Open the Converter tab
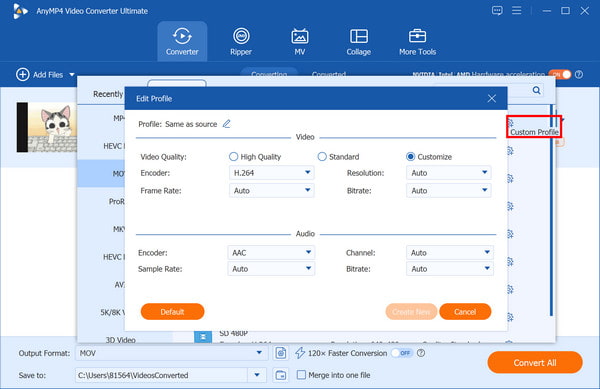600x389 pixels. click(x=182, y=41)
